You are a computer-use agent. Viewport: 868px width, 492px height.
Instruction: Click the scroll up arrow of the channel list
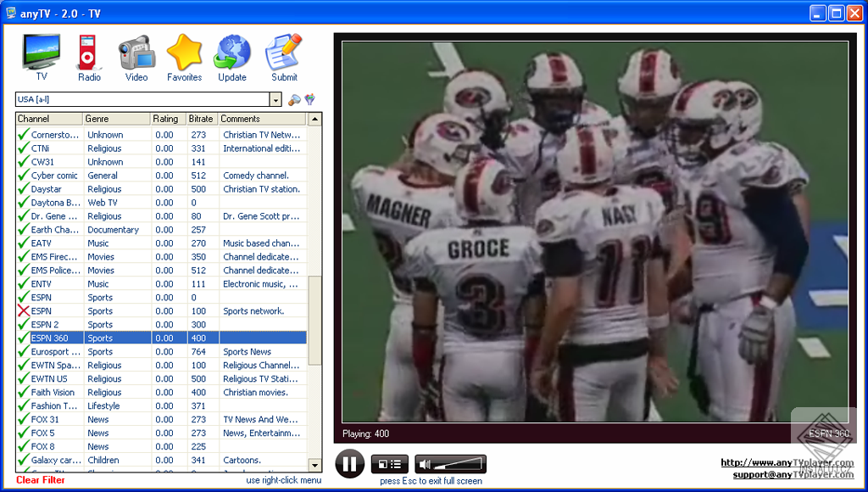[314, 119]
